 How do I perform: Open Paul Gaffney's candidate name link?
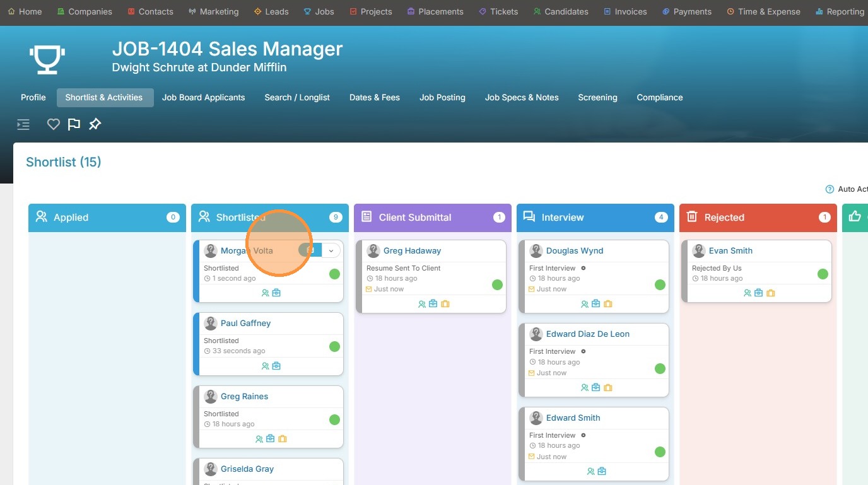coord(245,324)
